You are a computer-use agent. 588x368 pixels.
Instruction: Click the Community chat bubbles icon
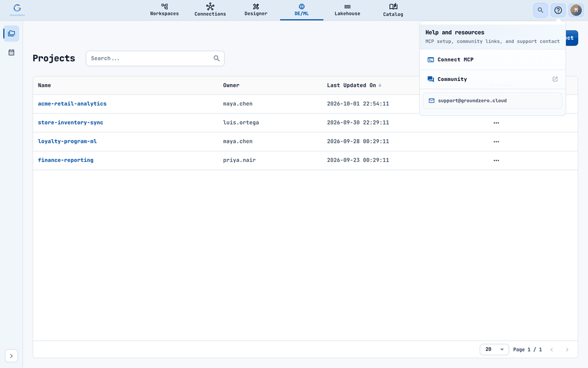click(431, 79)
